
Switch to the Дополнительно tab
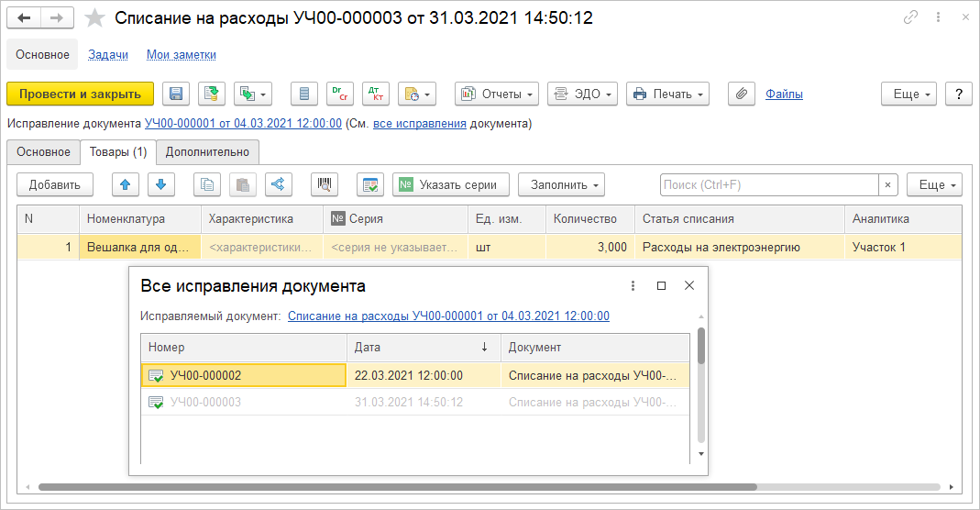(x=207, y=152)
